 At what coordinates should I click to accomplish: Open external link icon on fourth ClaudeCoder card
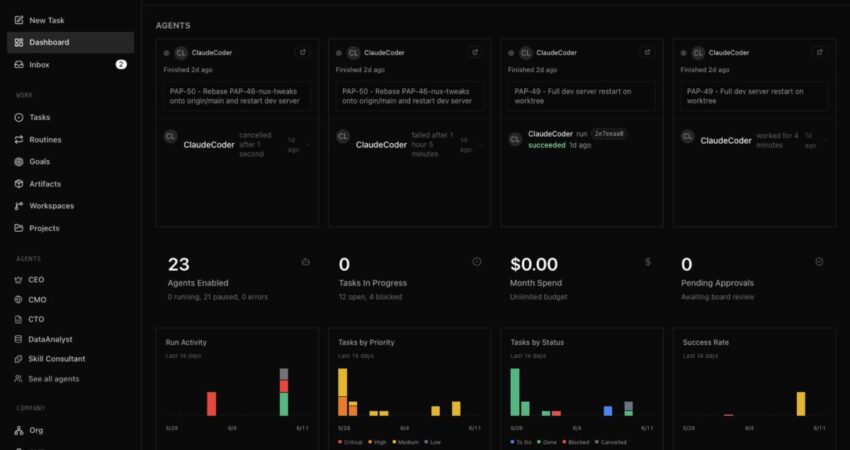coord(820,53)
